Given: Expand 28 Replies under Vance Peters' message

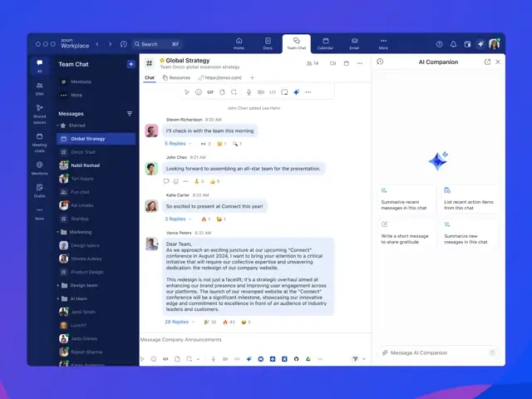Looking at the screenshot, I should (x=179, y=322).
